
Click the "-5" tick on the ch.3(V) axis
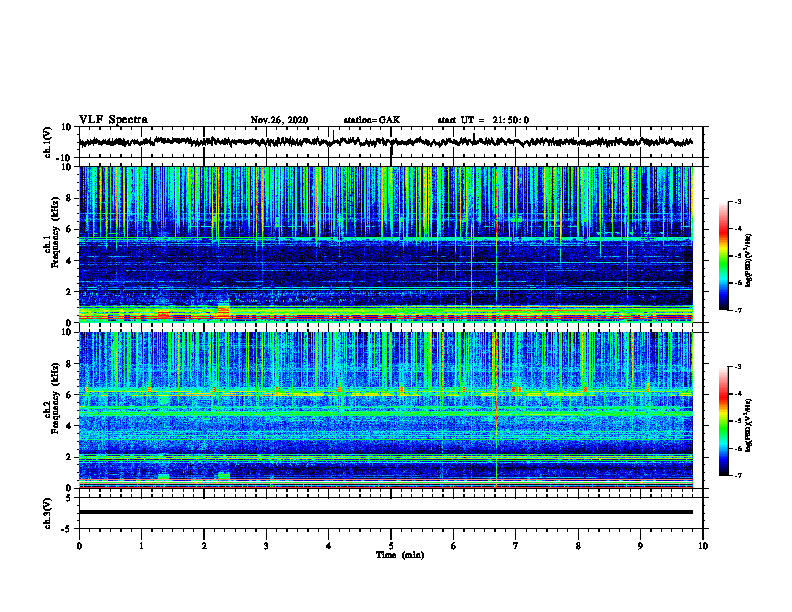[67, 529]
